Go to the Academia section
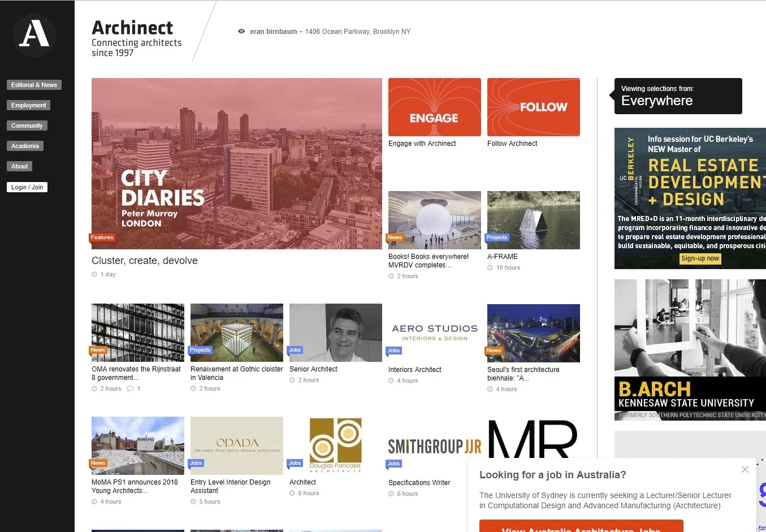This screenshot has width=766, height=532. (x=25, y=146)
